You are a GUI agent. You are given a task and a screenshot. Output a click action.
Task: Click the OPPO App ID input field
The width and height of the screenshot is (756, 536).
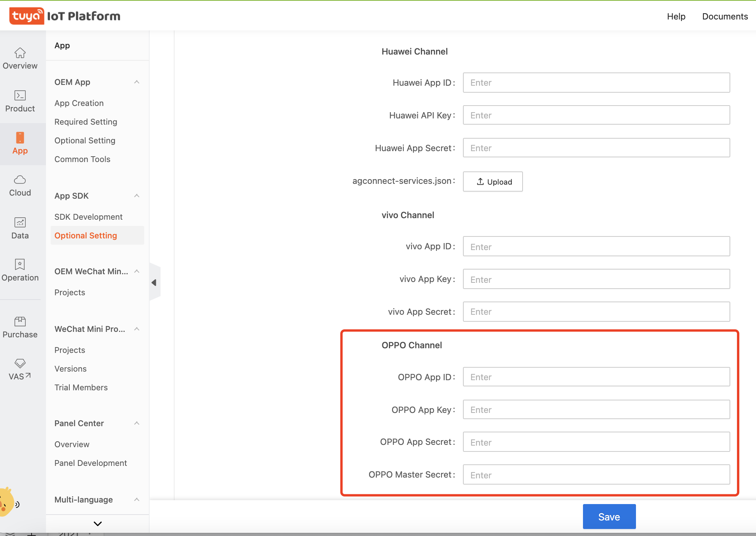(596, 377)
